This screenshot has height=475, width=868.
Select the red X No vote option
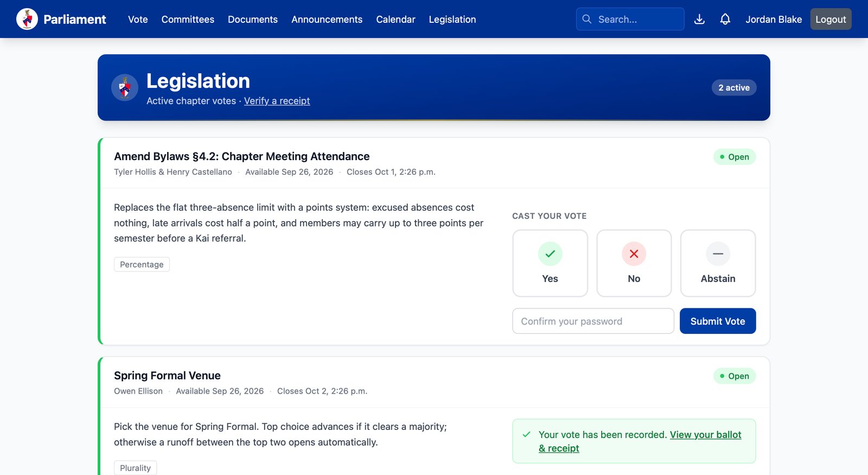[x=634, y=263]
